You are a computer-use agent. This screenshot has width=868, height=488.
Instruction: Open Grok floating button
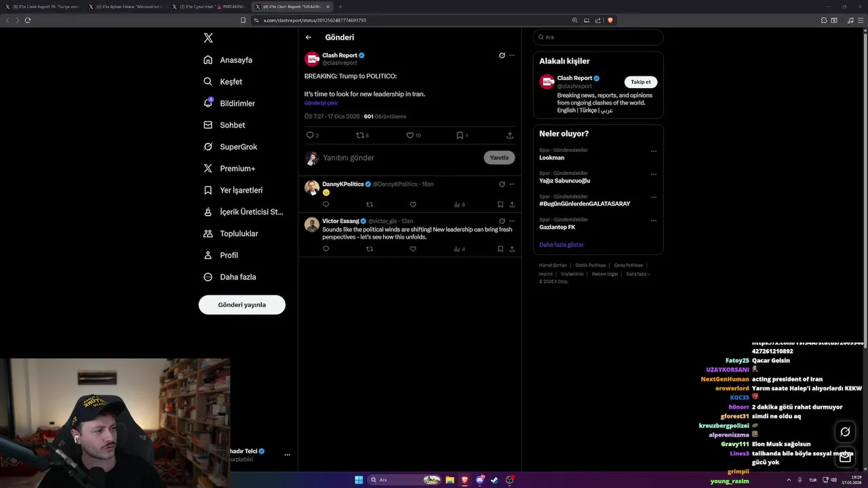(845, 432)
